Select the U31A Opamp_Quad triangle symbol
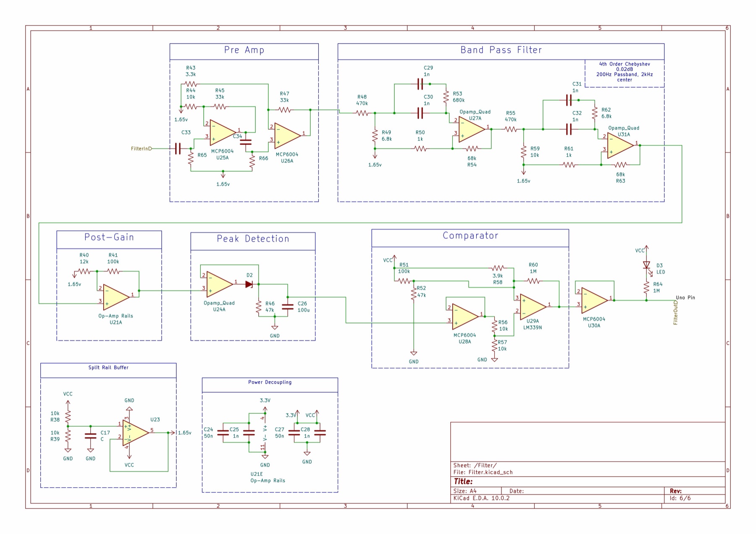Viewport: 756px width, 534px height. click(x=620, y=145)
